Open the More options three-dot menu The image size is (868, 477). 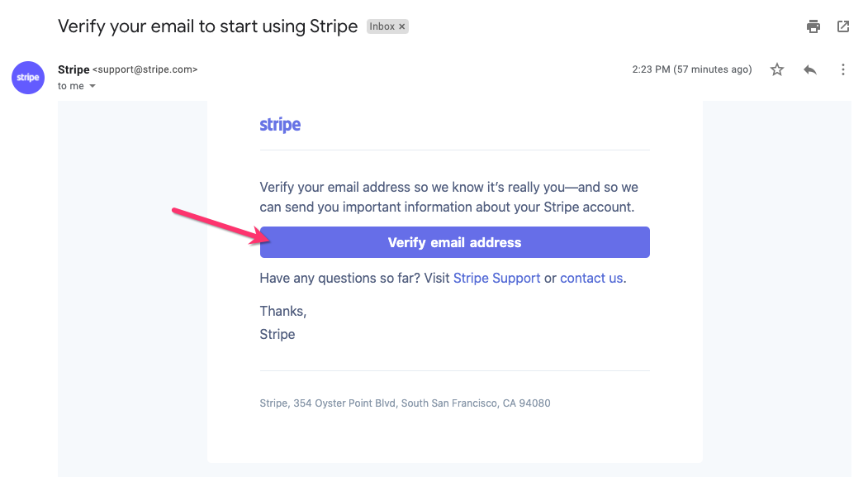coord(843,70)
